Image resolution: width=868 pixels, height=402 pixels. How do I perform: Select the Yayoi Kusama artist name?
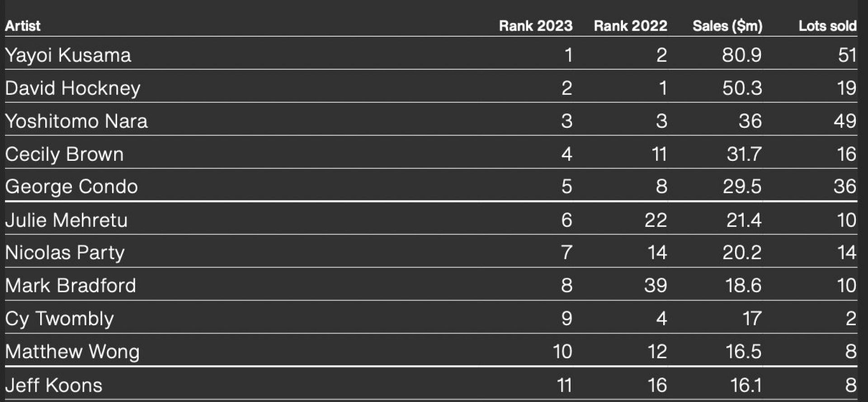pos(68,55)
